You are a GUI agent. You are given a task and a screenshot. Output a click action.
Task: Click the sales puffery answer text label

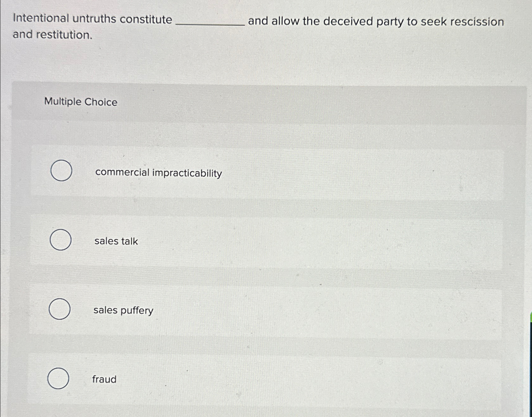point(123,311)
